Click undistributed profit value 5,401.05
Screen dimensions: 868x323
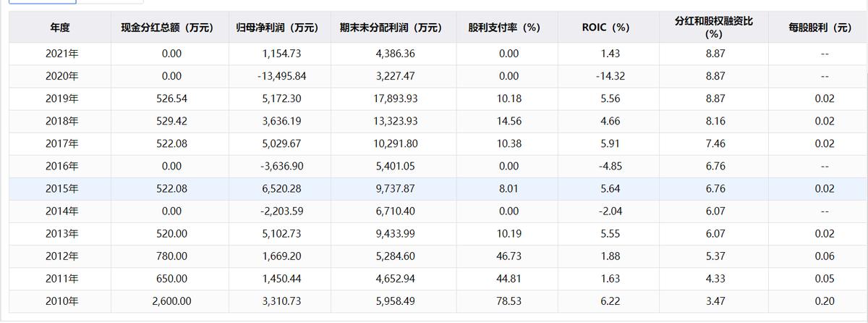(396, 166)
